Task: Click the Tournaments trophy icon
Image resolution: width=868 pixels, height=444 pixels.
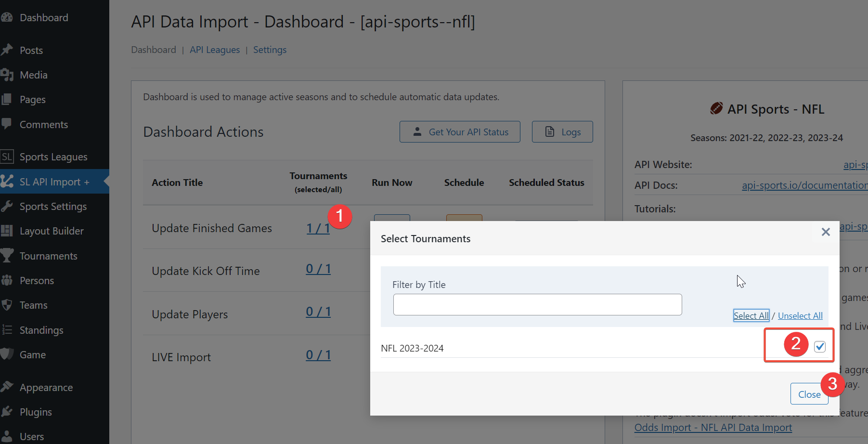Action: click(x=7, y=256)
